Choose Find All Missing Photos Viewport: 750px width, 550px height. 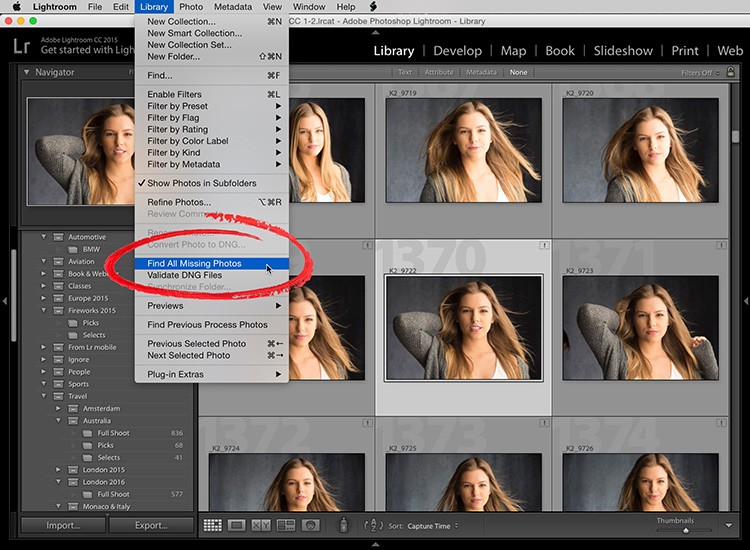click(x=211, y=264)
